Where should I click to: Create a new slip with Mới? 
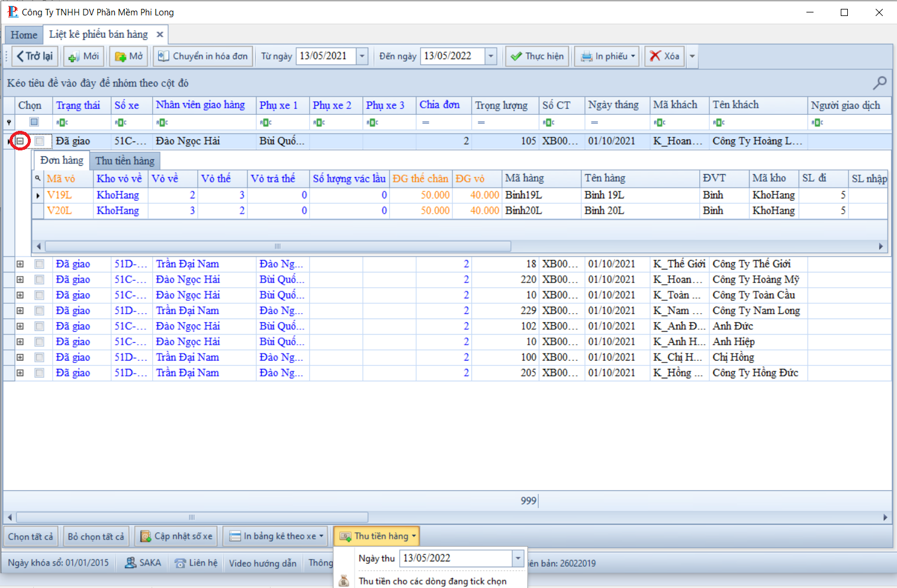pos(83,56)
